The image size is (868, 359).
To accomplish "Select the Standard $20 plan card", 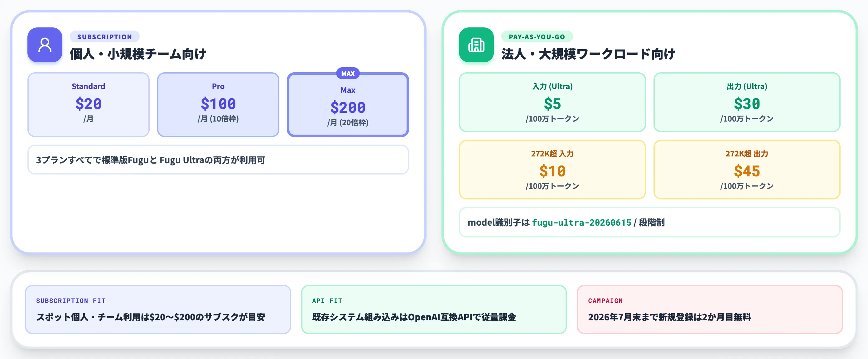I will pyautogui.click(x=88, y=104).
